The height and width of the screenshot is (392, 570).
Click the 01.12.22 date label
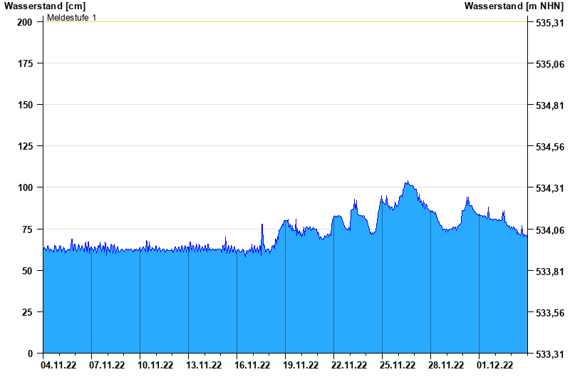494,366
